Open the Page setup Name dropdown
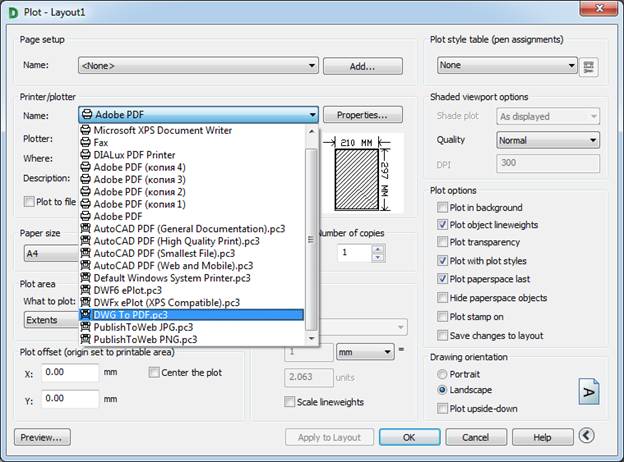The height and width of the screenshot is (462, 624). (x=198, y=65)
